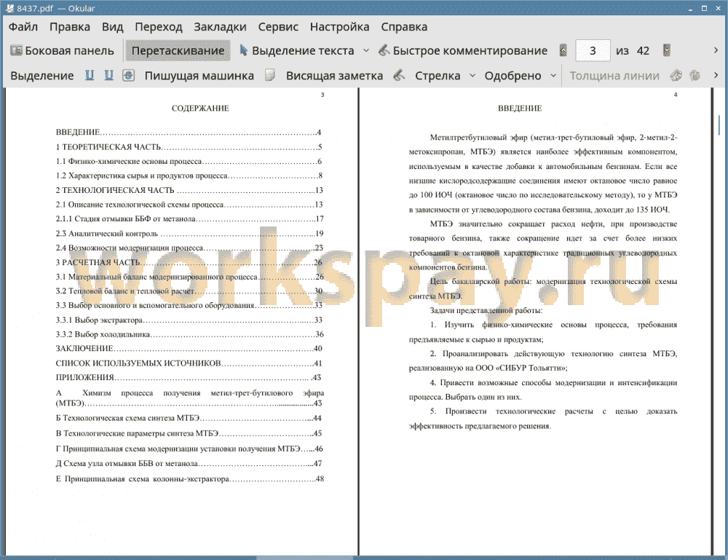This screenshot has width=728, height=560.
Task: Select the strikeout annotation icon
Action: pos(129,75)
